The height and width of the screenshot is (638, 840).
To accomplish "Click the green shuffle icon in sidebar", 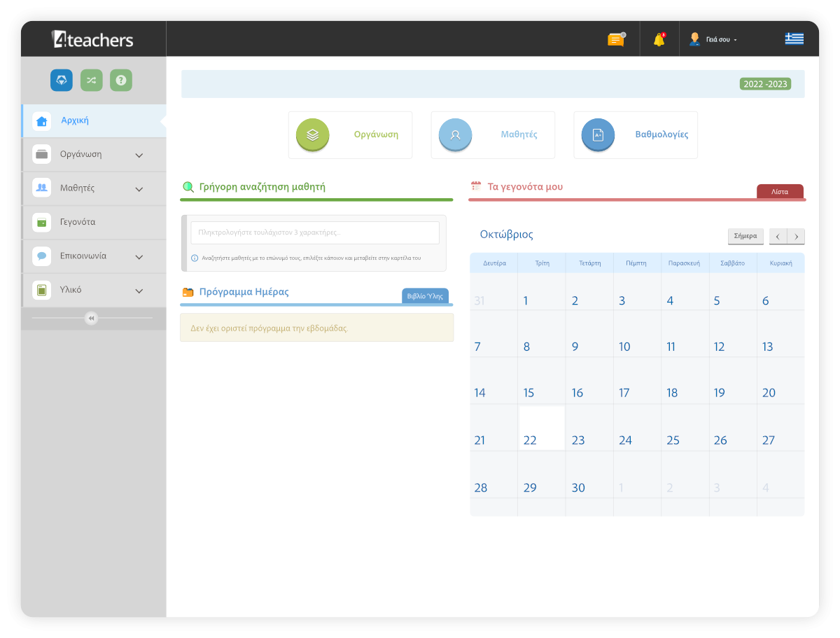I will tap(91, 81).
